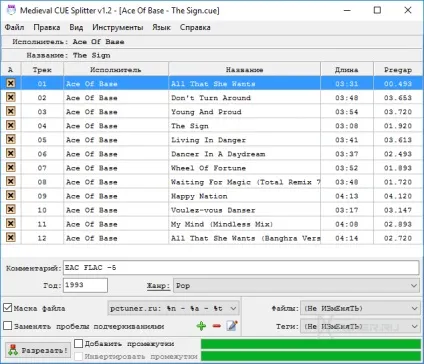Select title cell Living In Danger
Image resolution: width=424 pixels, height=364 pixels.
coord(245,140)
